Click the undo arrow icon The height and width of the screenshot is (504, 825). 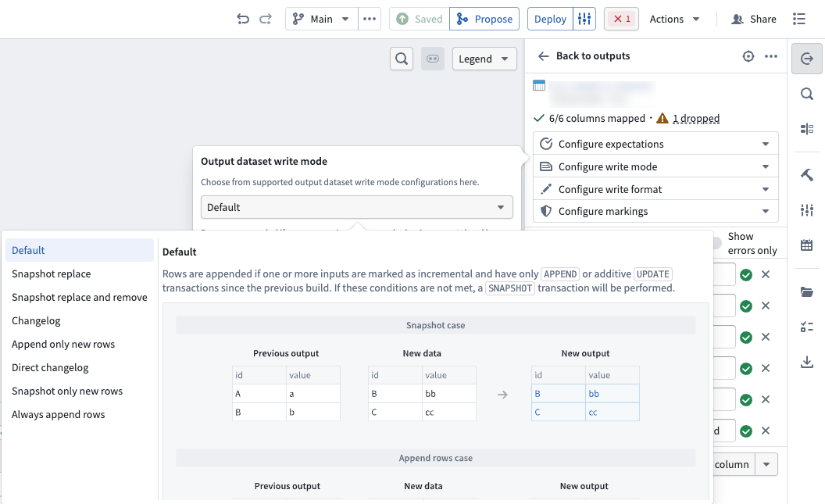242,19
